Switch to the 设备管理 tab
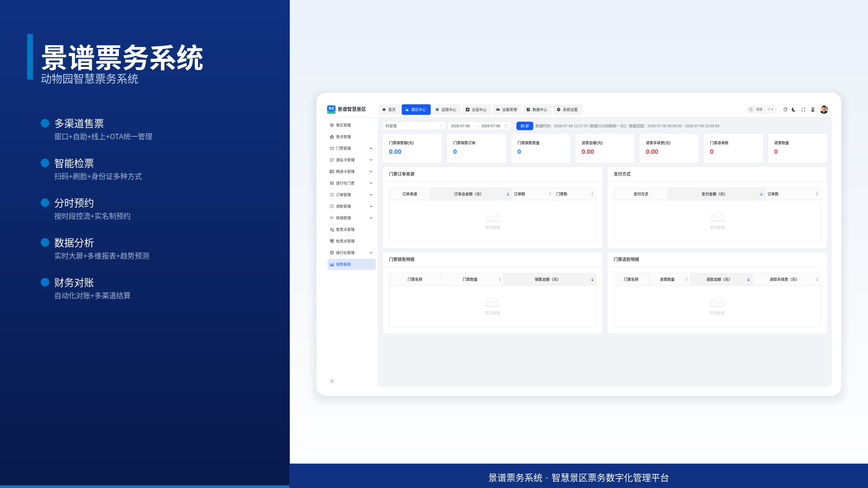The image size is (868, 488). [x=507, y=110]
